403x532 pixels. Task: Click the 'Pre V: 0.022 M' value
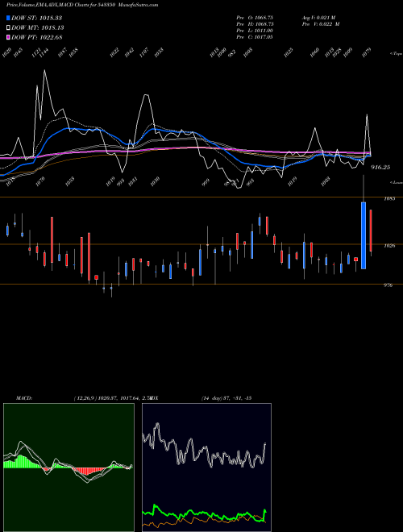click(x=321, y=24)
